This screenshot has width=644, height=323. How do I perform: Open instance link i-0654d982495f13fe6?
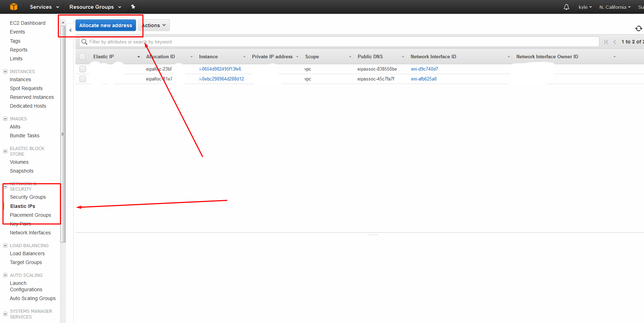coord(220,69)
